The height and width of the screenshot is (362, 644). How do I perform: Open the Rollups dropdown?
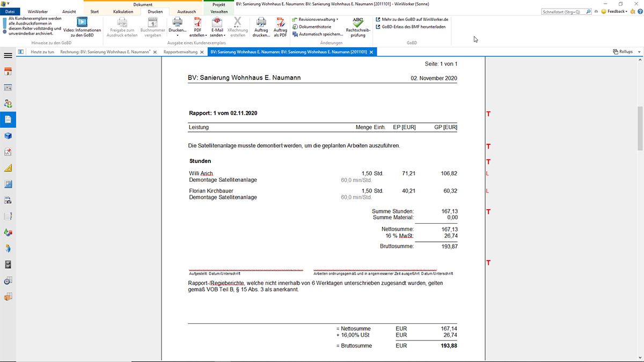click(639, 52)
